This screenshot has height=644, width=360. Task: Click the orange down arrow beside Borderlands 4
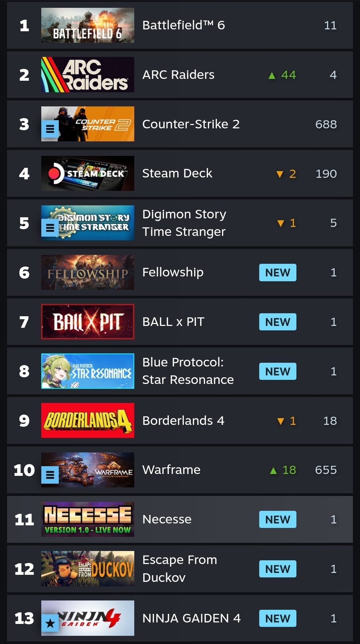point(281,421)
